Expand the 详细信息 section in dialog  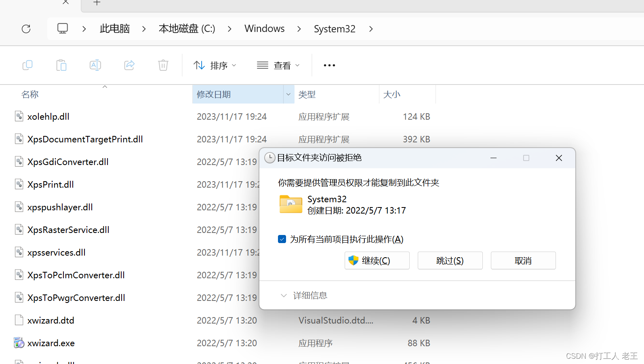[x=304, y=296]
